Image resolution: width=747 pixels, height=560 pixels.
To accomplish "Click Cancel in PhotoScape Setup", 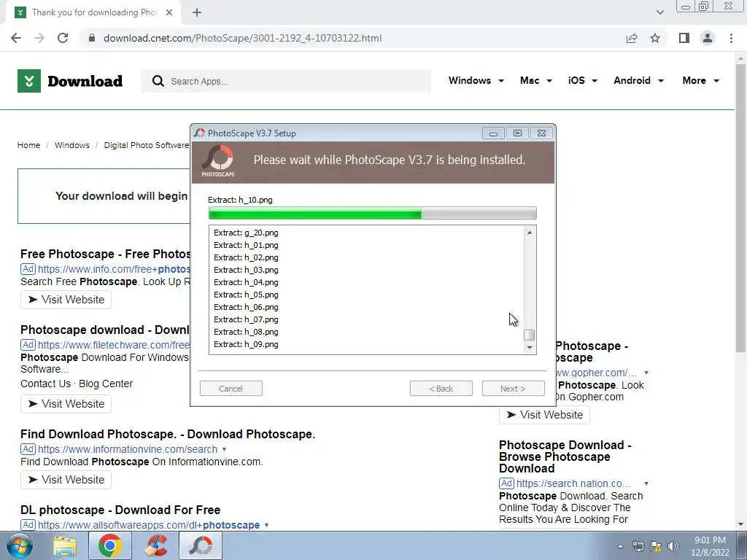I will click(231, 389).
